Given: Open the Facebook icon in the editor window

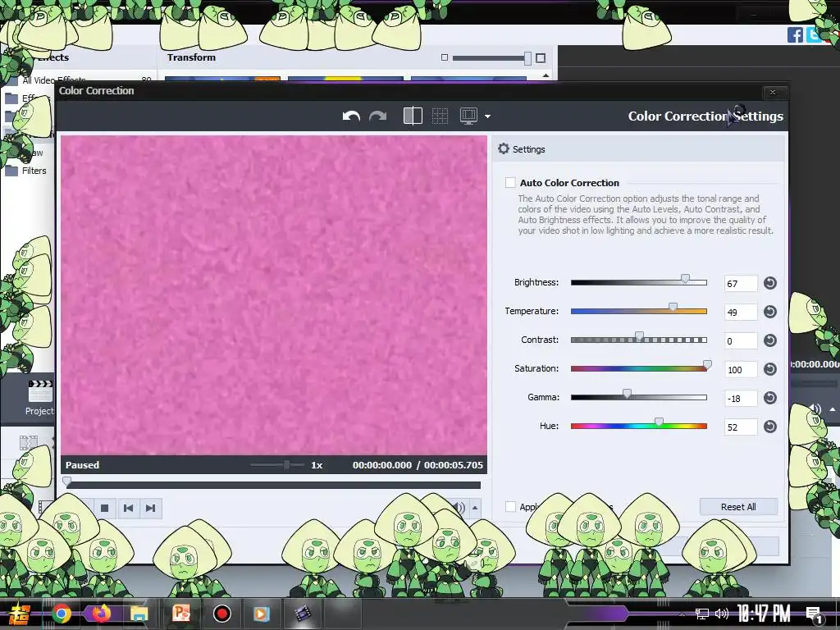Looking at the screenshot, I should 795,34.
